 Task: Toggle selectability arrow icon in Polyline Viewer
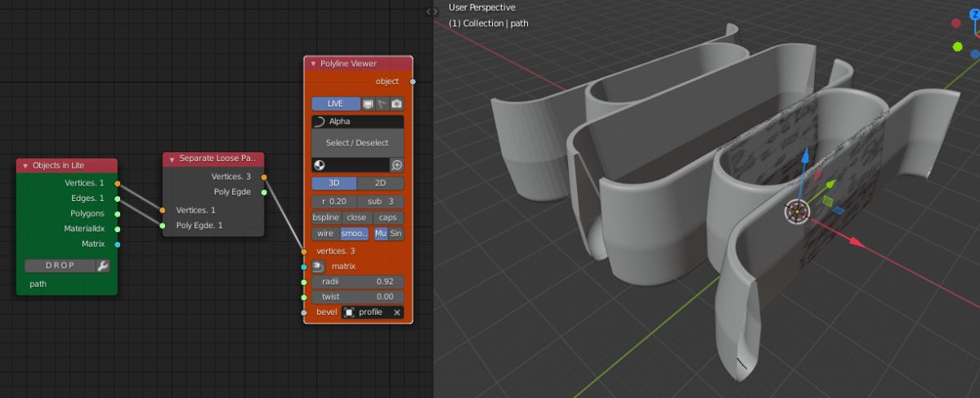pyautogui.click(x=383, y=104)
